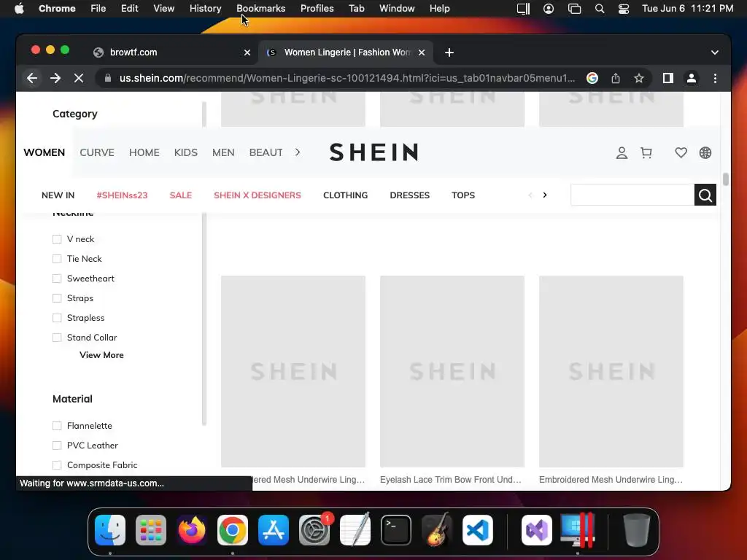Open the globe language selector

point(705,153)
